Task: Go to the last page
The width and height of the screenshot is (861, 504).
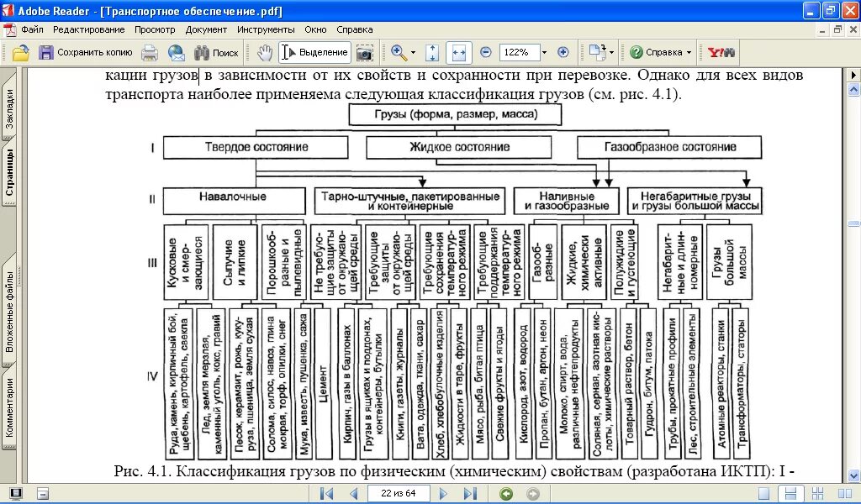Action: pyautogui.click(x=470, y=494)
